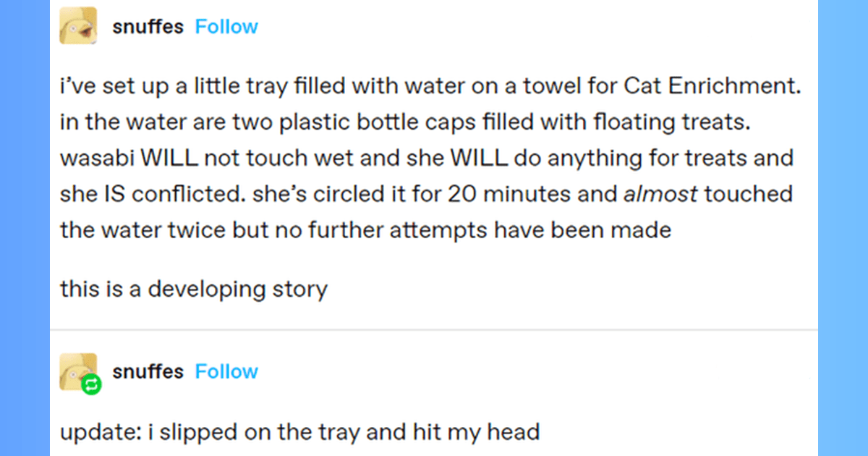Open the snuffes username on the first post
868x456 pixels.
pyautogui.click(x=148, y=27)
